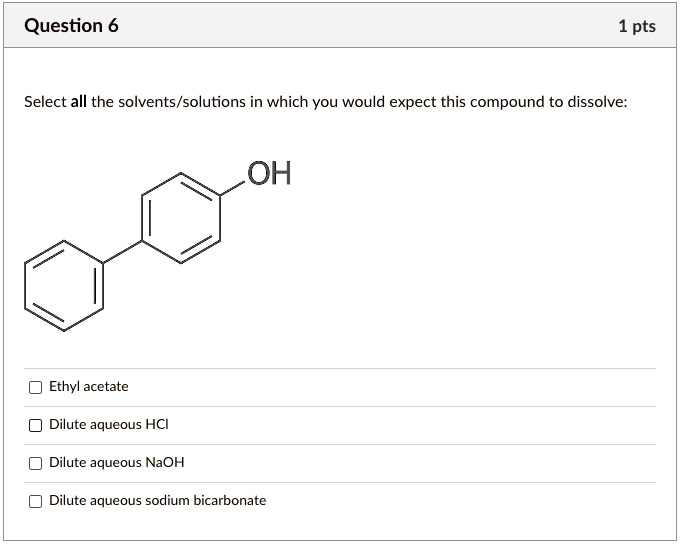
Task: Click the "Ethyl acetate" answer label text
Action: click(x=89, y=387)
